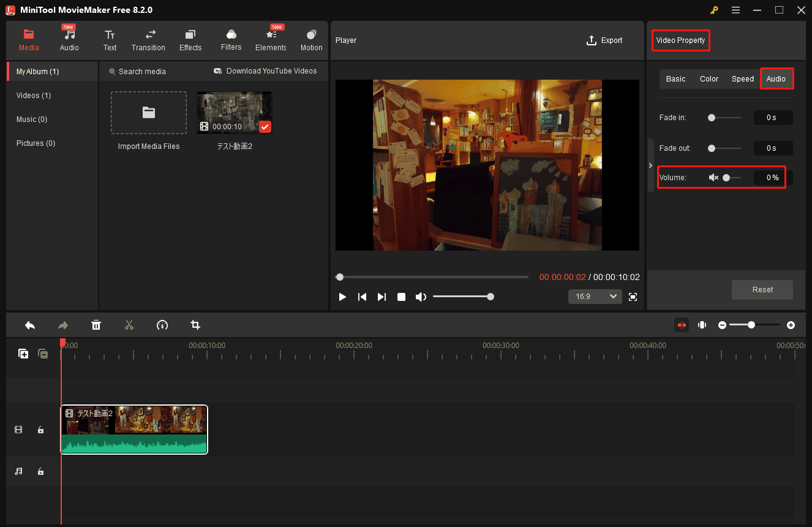Image resolution: width=812 pixels, height=527 pixels.
Task: Collapse the Video Property panel arrow
Action: click(650, 165)
